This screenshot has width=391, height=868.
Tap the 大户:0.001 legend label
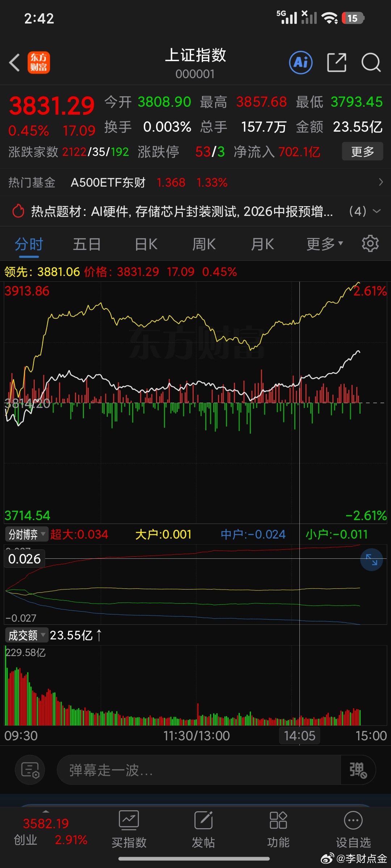pos(163,534)
